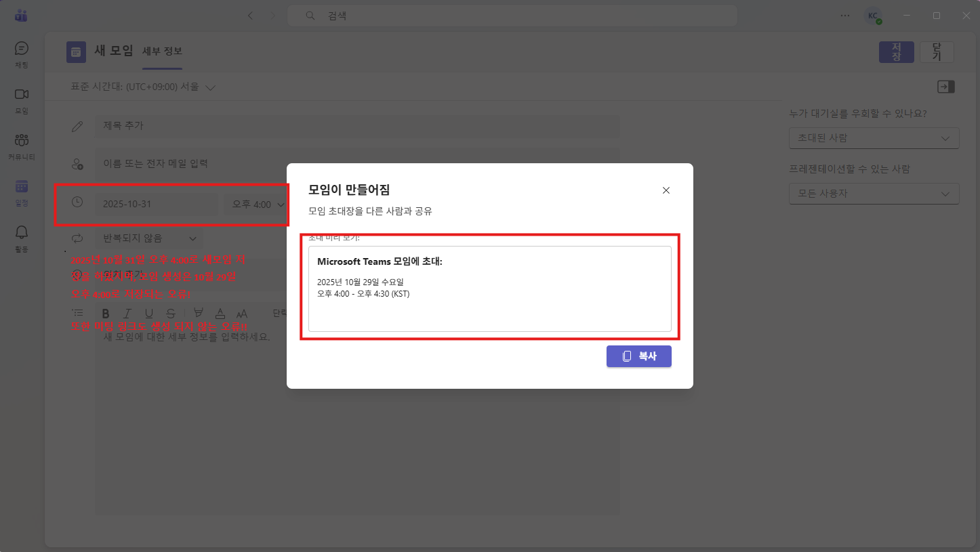Click the invite preview text box

point(490,289)
